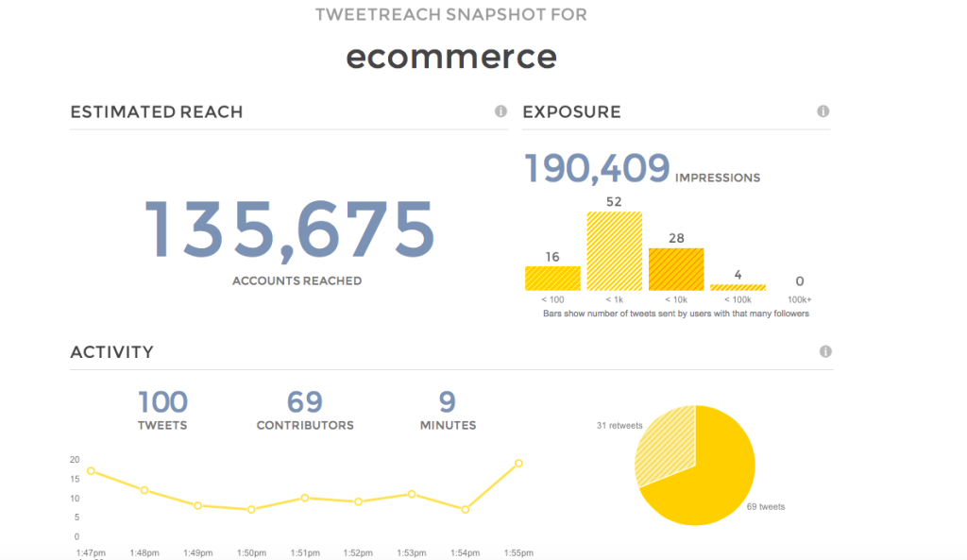Select the '< 100' followers bar
The height and width of the screenshot is (560, 967).
pos(552,279)
